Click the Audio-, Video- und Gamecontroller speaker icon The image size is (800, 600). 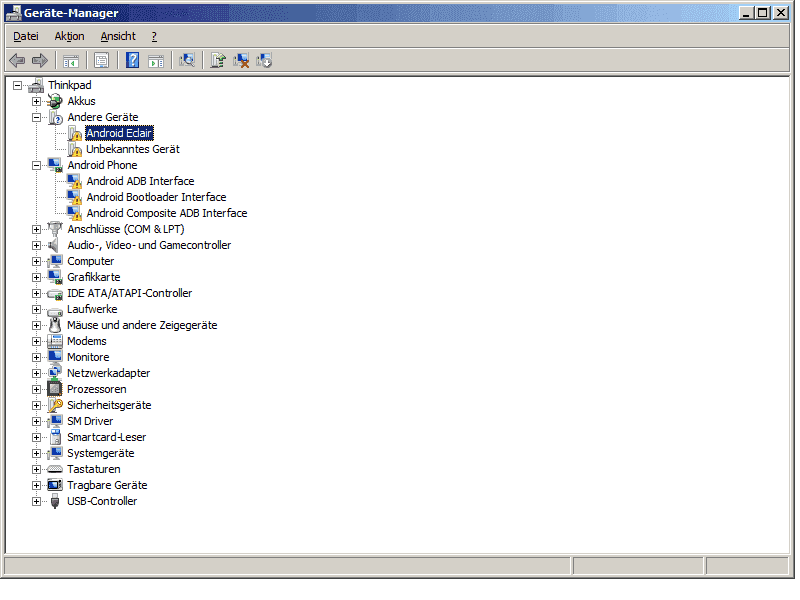[53, 245]
